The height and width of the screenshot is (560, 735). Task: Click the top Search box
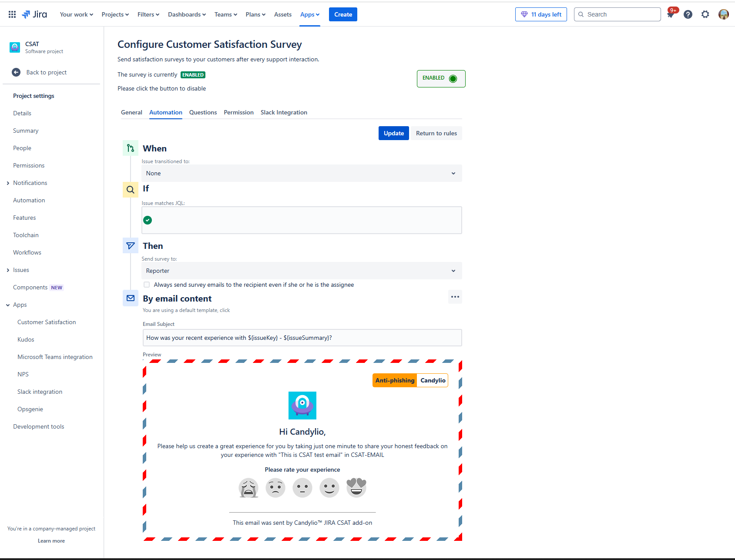coord(618,14)
